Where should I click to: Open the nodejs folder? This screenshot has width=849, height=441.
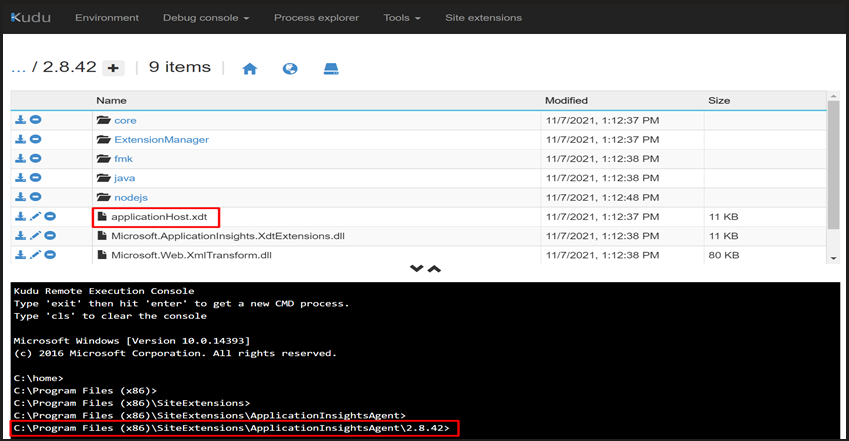[130, 197]
